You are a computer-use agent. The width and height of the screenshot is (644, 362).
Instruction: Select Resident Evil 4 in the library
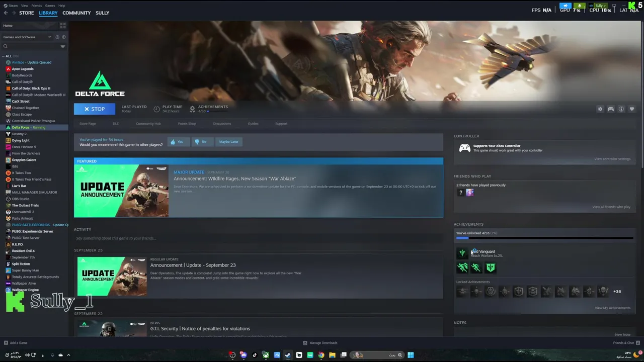point(23,251)
